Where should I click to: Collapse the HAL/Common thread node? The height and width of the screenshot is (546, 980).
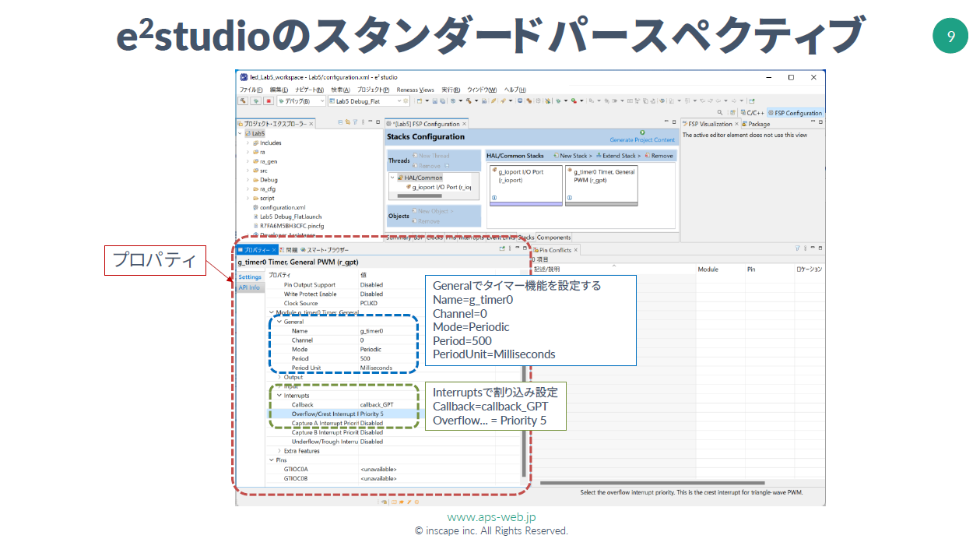point(393,178)
